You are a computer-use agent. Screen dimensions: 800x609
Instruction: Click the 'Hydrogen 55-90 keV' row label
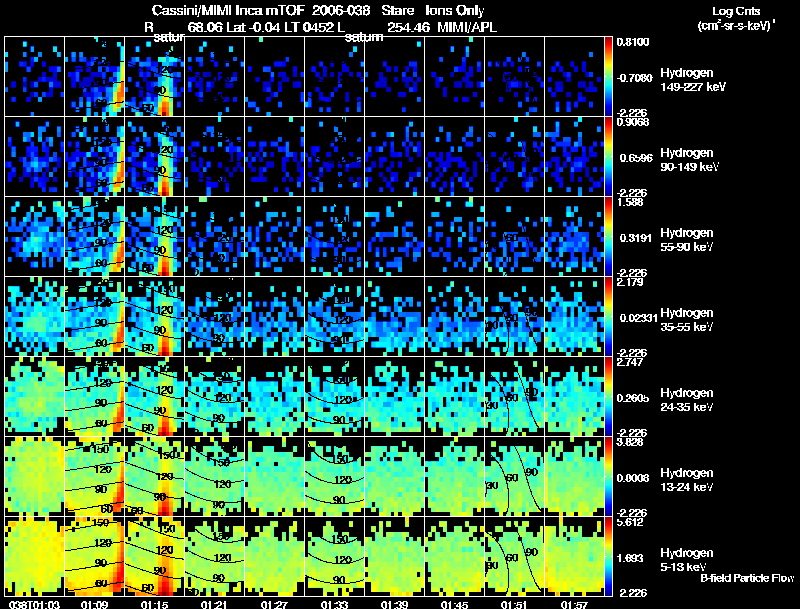[x=687, y=240]
